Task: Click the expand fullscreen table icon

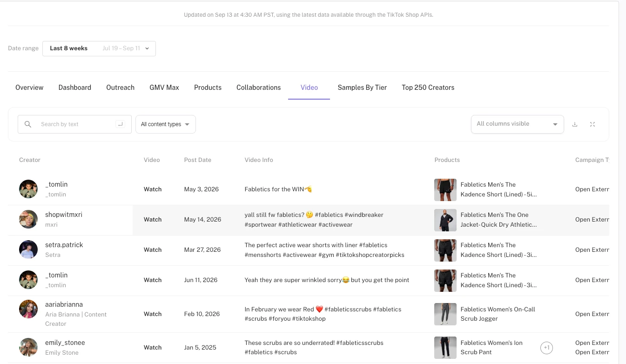Action: coord(592,124)
